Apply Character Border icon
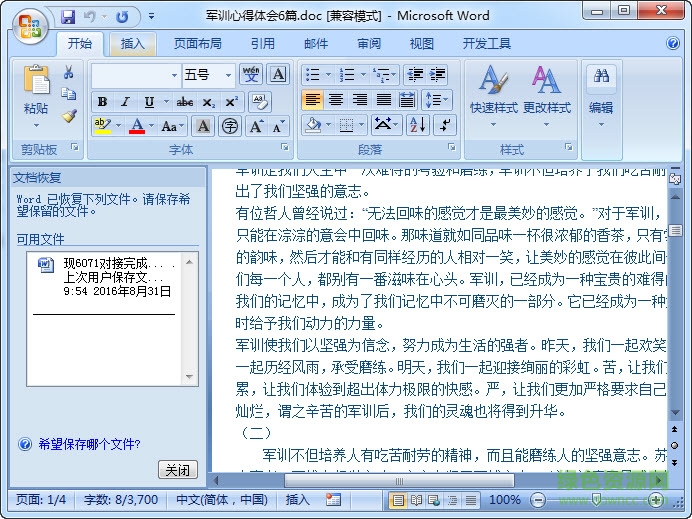The image size is (692, 519). [x=278, y=74]
